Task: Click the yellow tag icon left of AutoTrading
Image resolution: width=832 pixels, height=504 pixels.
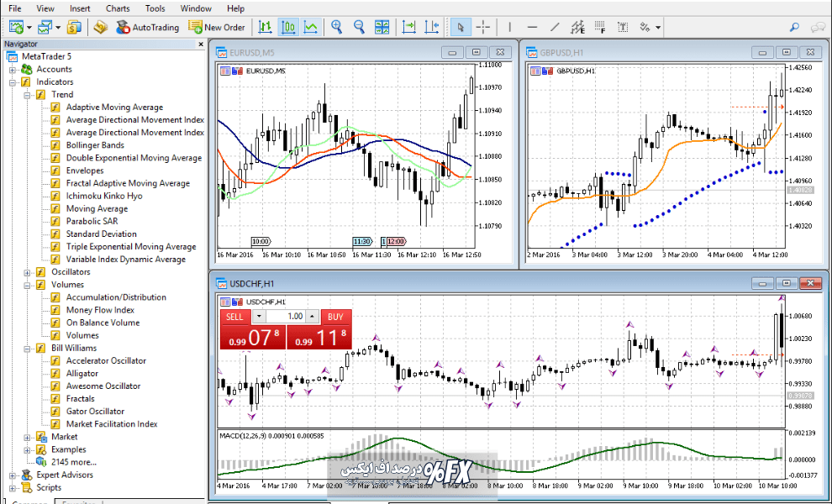Action: click(101, 27)
